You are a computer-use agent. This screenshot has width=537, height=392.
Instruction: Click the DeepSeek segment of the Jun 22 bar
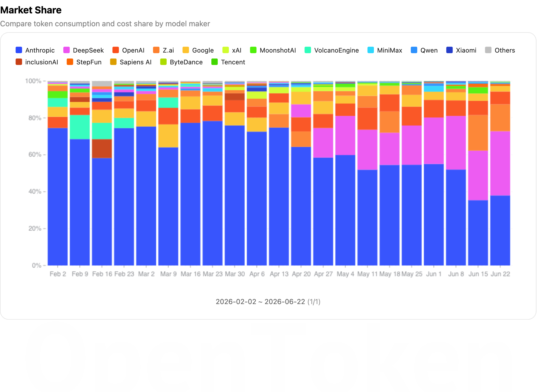(x=500, y=163)
